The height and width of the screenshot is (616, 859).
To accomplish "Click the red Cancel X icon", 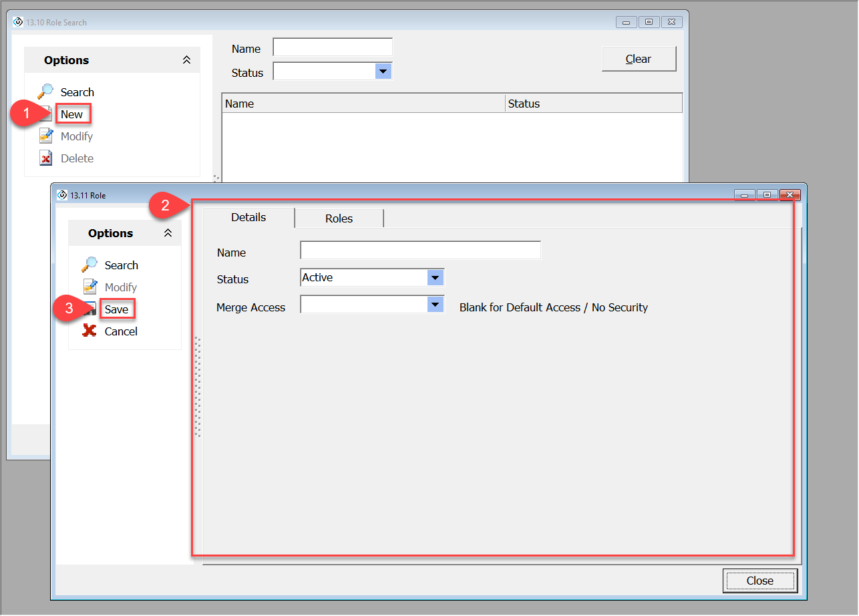I will point(90,331).
